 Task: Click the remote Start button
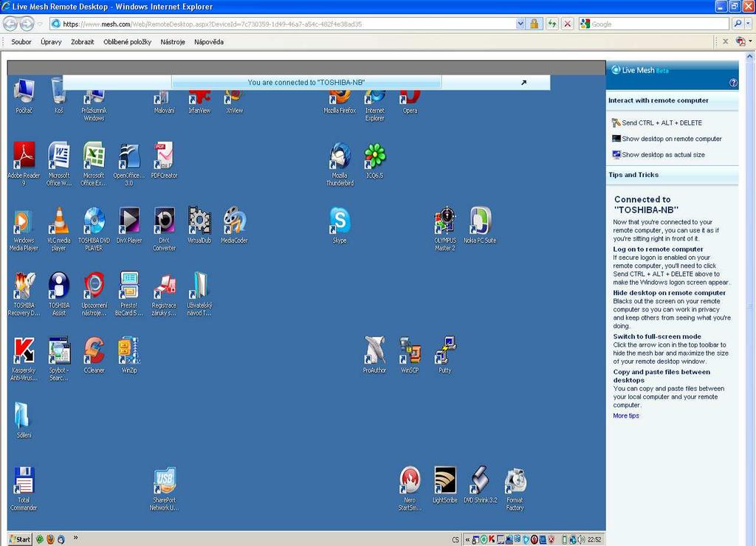click(20, 539)
